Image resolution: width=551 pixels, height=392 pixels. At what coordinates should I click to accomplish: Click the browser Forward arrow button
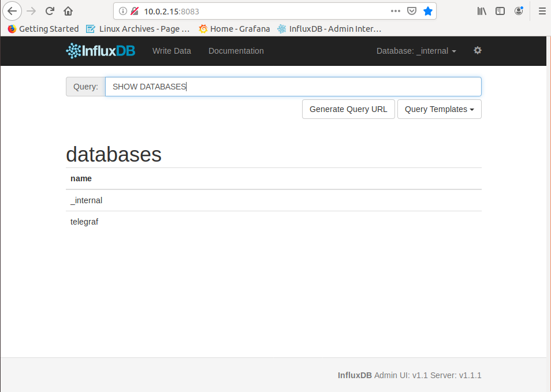pyautogui.click(x=31, y=11)
